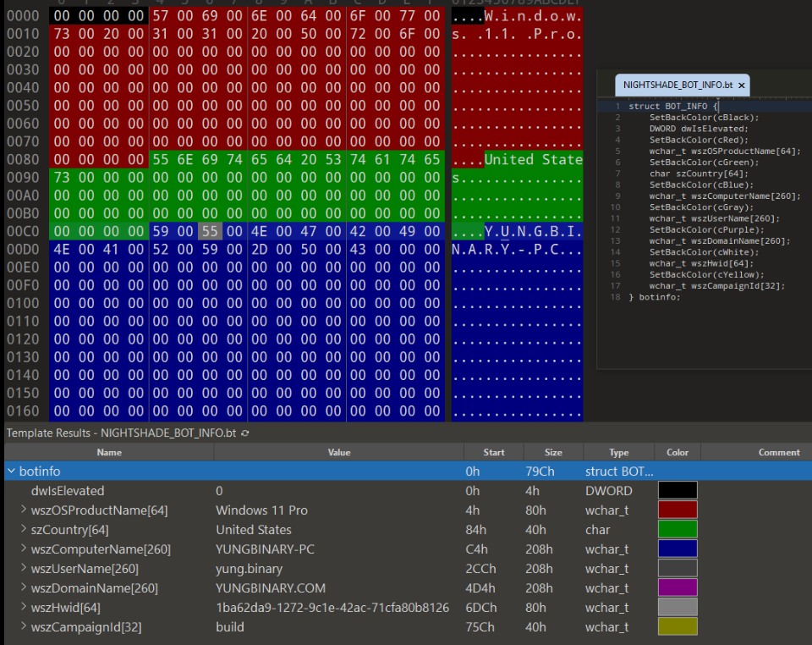This screenshot has height=645, width=812.
Task: Click the light gray swatch for wszHwid
Action: [678, 607]
